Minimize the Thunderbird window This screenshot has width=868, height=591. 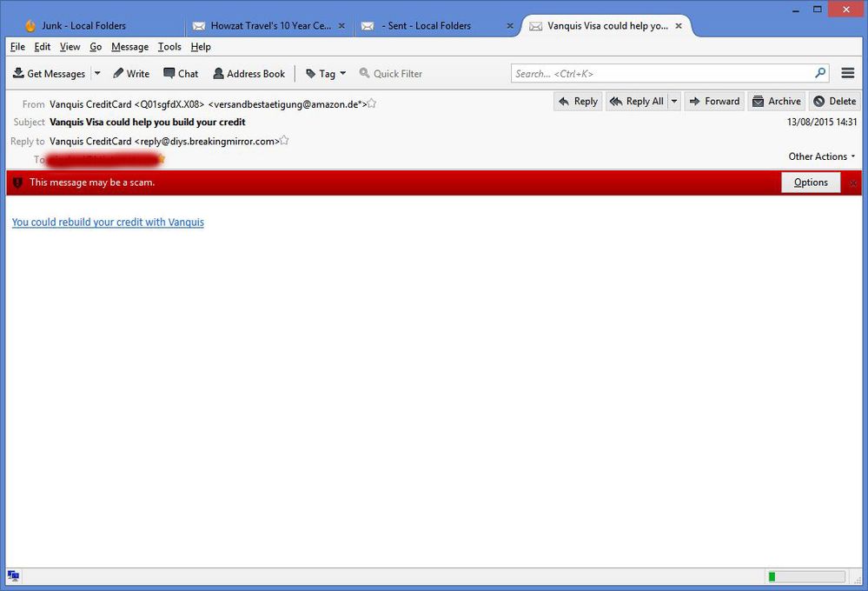[796, 10]
